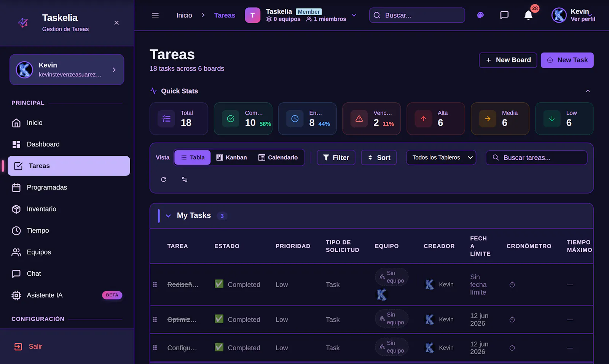
Task: Open Asistente IA beta in sidebar
Action: pos(69,295)
